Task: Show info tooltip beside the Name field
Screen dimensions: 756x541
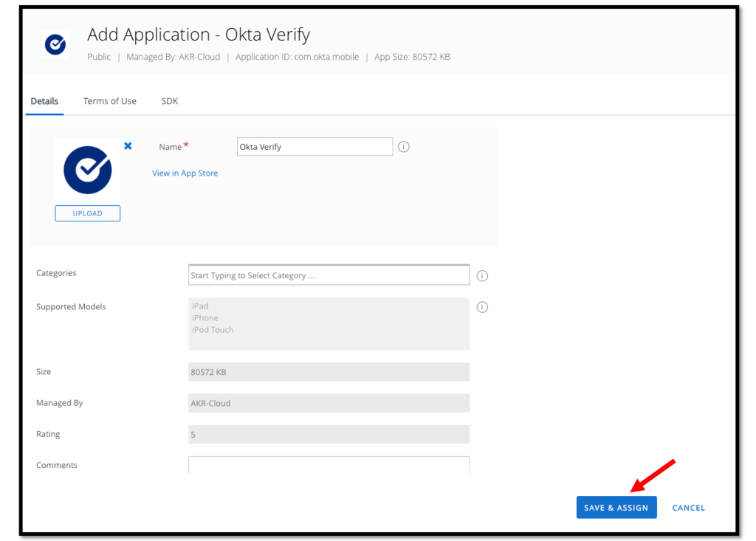Action: click(x=404, y=147)
